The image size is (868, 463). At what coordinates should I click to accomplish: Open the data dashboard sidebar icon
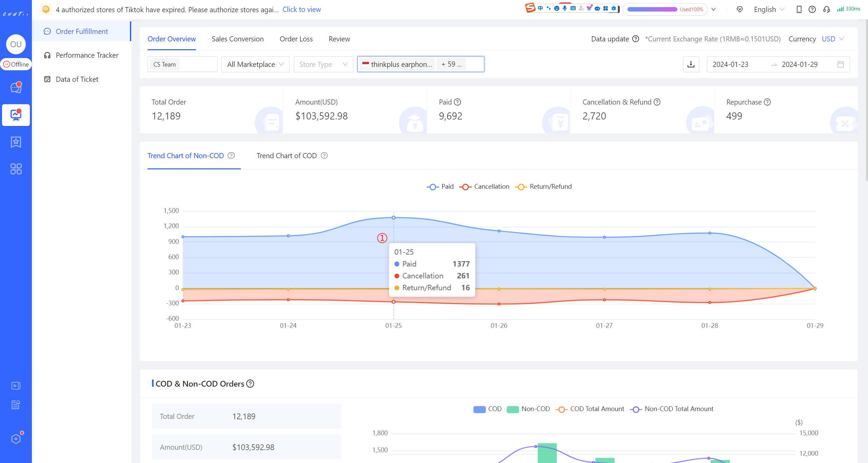point(16,115)
